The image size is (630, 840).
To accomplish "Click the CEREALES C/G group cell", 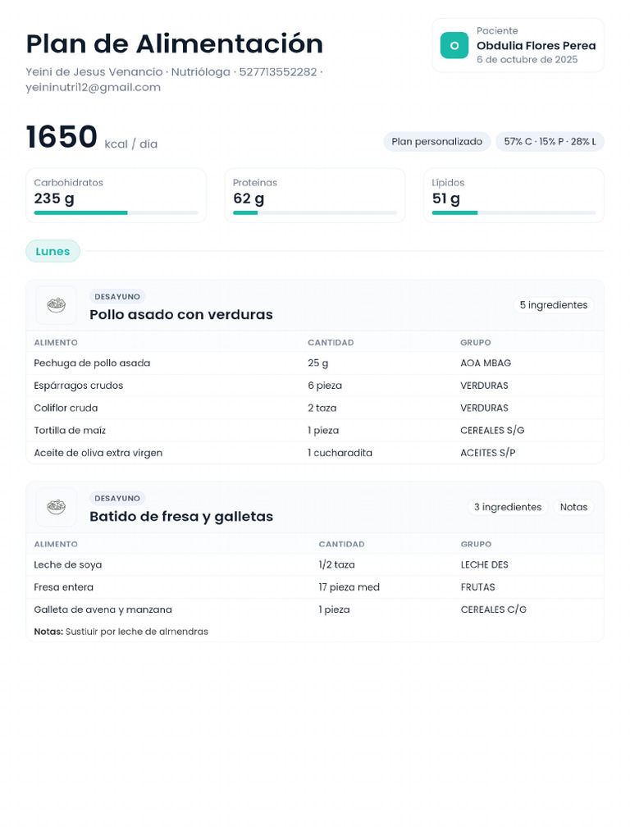I will (x=493, y=609).
